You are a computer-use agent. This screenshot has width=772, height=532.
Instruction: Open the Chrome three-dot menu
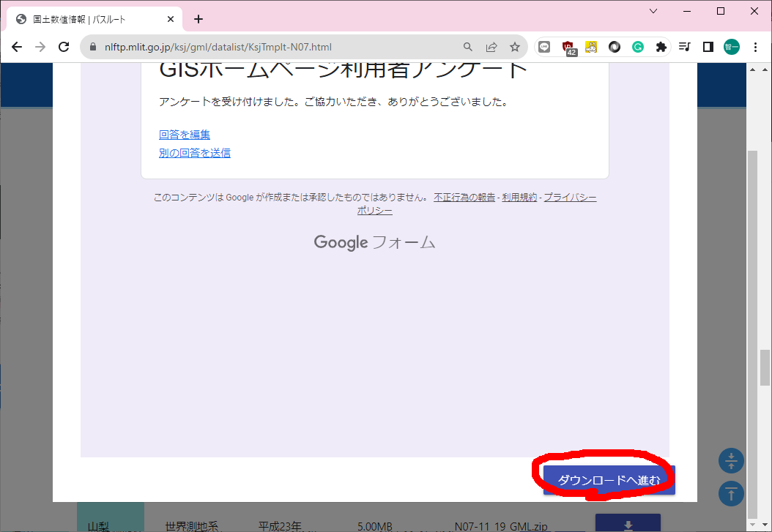(755, 47)
